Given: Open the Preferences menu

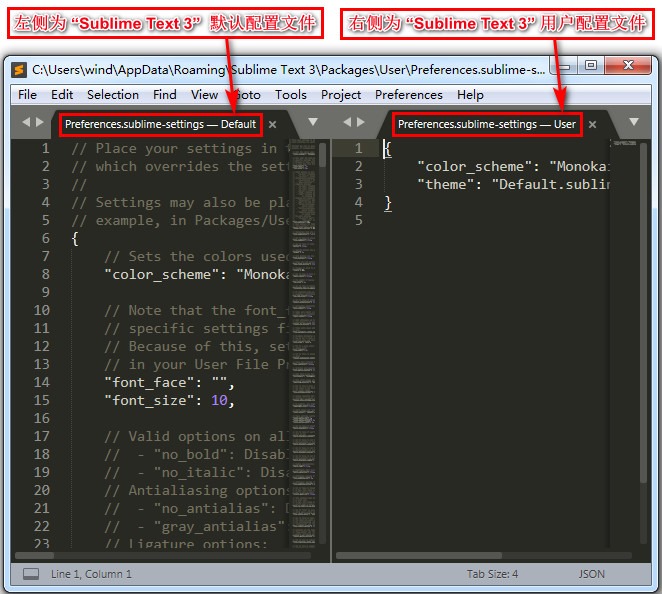Looking at the screenshot, I should pos(409,95).
